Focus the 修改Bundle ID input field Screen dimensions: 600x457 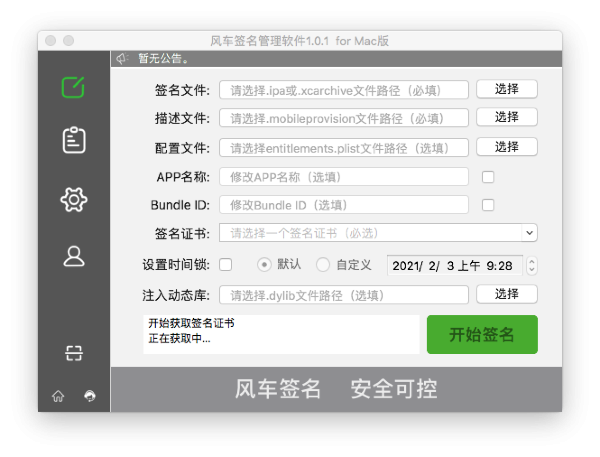(344, 205)
